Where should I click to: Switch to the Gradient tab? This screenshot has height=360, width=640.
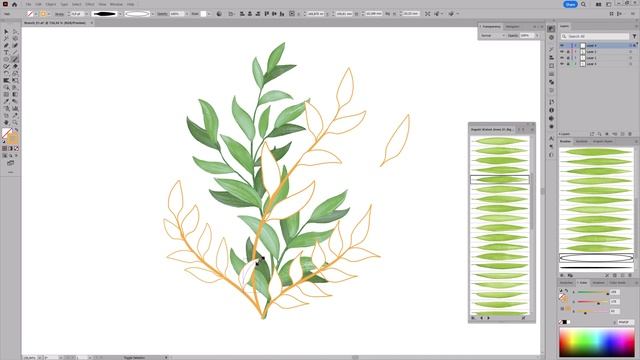click(598, 282)
